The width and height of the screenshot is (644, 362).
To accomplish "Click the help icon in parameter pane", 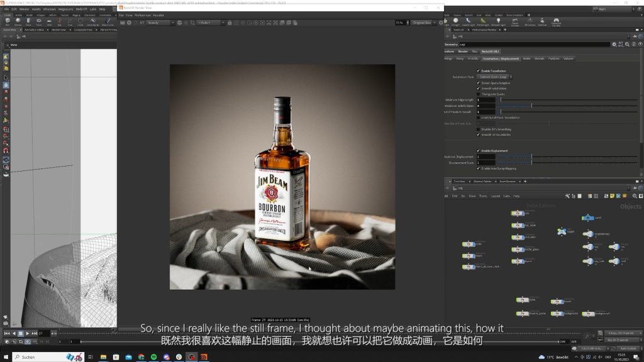I will pyautogui.click(x=640, y=45).
